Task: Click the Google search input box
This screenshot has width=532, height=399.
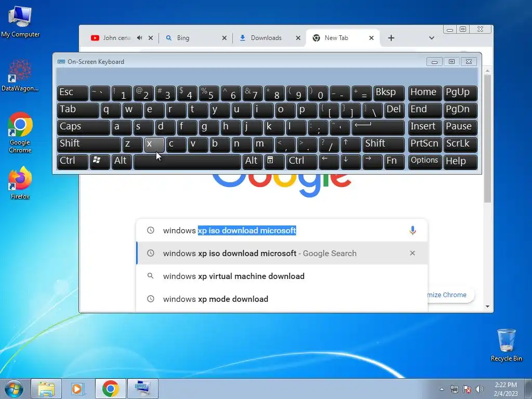Action: coord(282,230)
